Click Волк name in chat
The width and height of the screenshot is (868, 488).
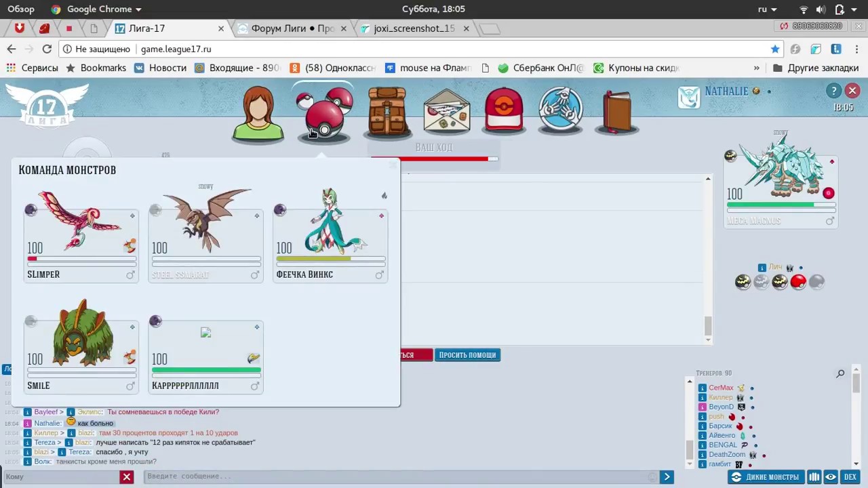[42, 462]
